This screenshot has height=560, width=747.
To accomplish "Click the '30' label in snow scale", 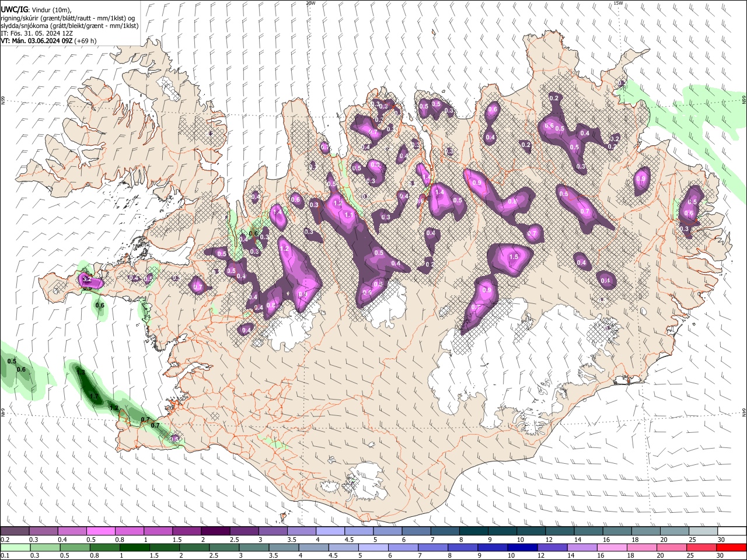I will click(x=721, y=540).
